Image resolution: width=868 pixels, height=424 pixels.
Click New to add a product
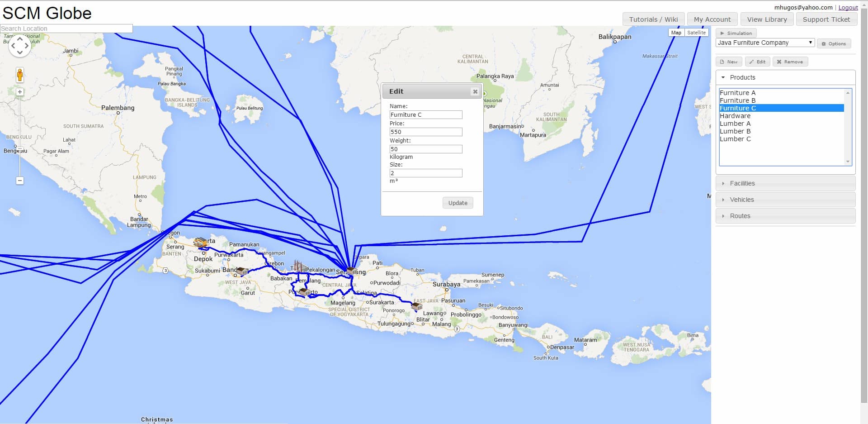click(x=729, y=62)
